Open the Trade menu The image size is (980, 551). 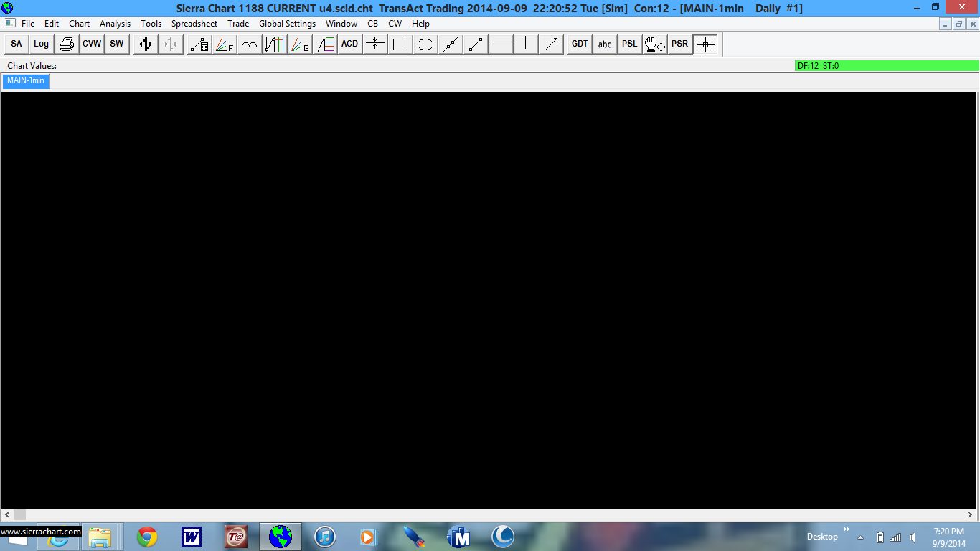click(238, 24)
